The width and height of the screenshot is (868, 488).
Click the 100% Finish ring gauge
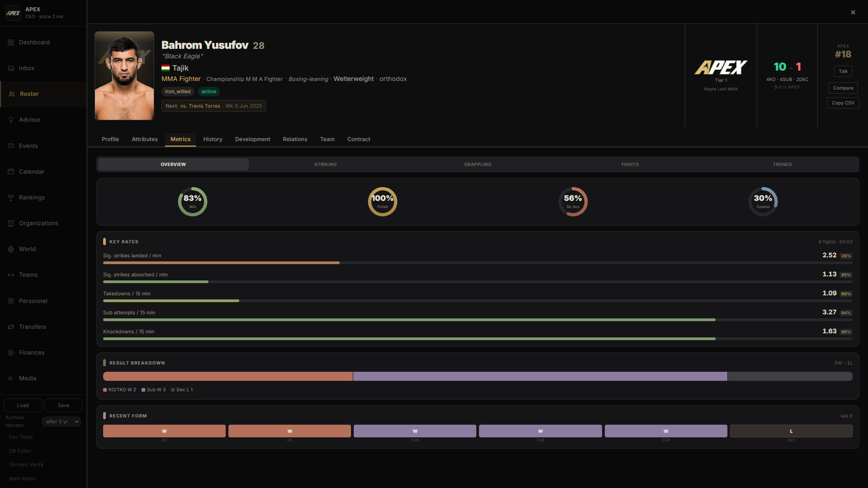pos(382,202)
